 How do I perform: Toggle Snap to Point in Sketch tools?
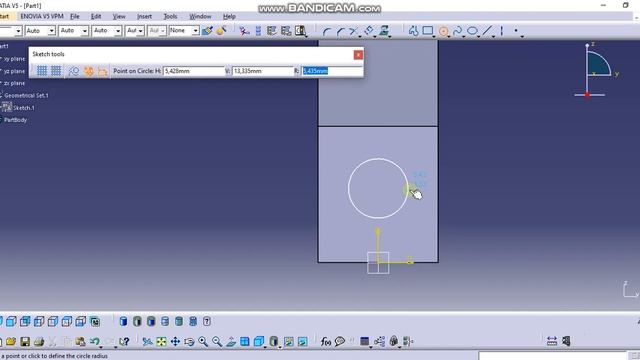click(x=56, y=71)
